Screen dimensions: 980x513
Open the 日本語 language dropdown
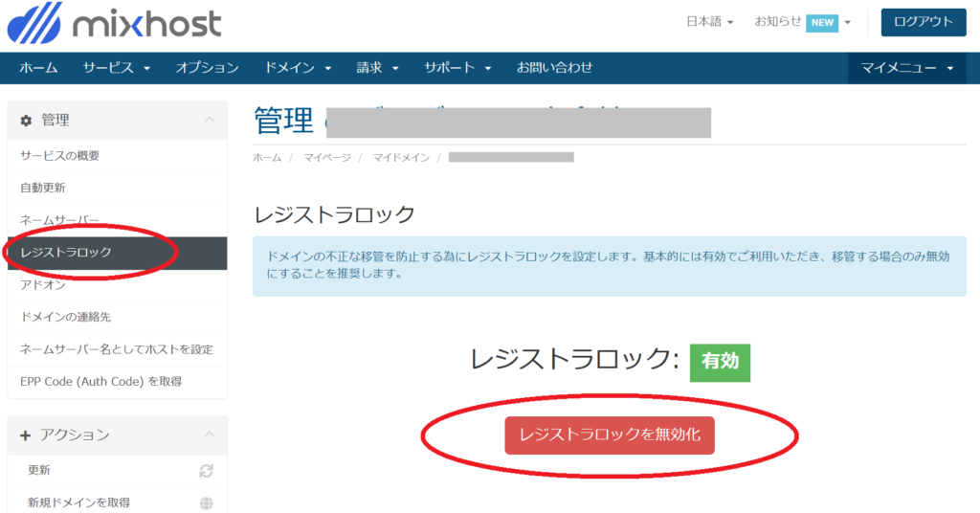pyautogui.click(x=709, y=22)
